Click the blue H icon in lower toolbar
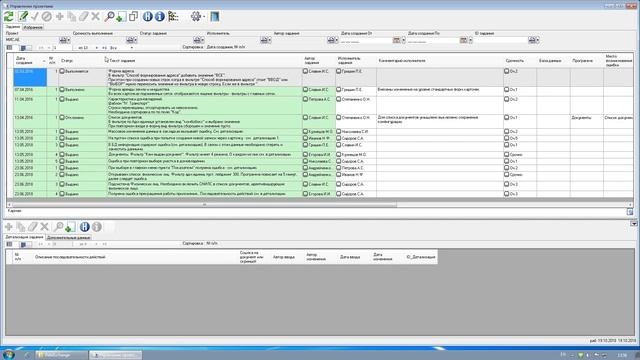 [x=84, y=227]
